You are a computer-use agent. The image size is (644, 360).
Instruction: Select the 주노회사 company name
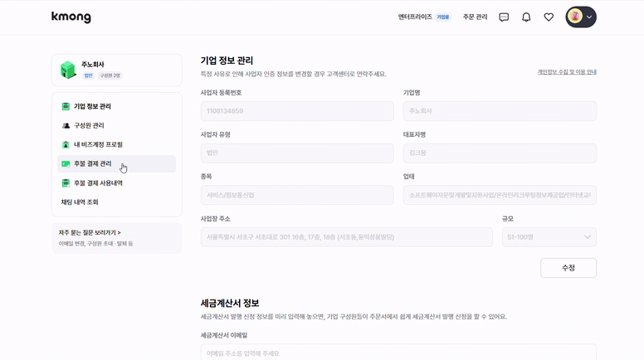point(93,65)
